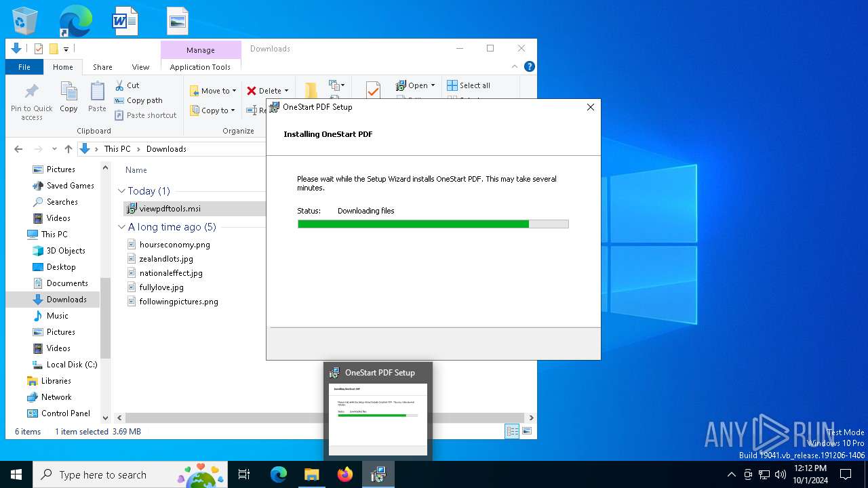Collapse the ribbon with the chevron

point(515,66)
